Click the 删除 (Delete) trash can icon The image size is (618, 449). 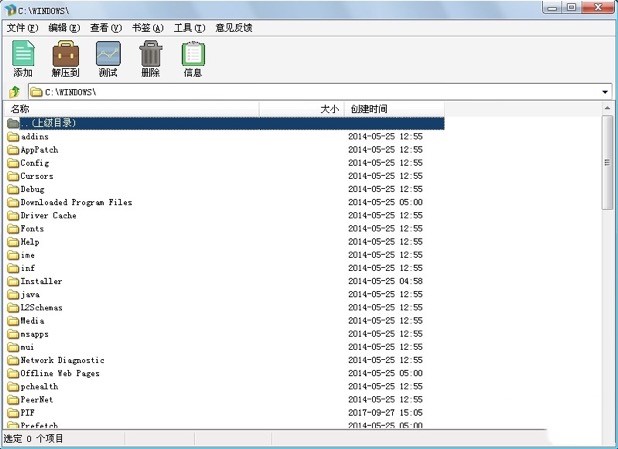coord(150,53)
